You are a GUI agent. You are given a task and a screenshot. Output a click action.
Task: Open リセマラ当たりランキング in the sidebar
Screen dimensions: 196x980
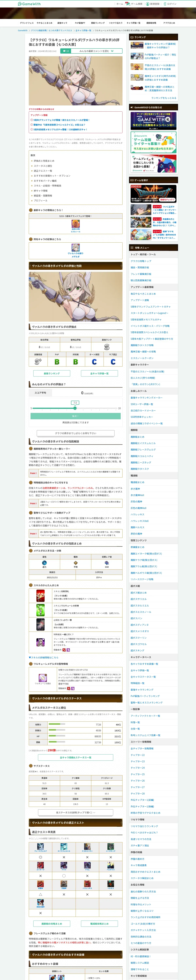pyautogui.click(x=144, y=826)
